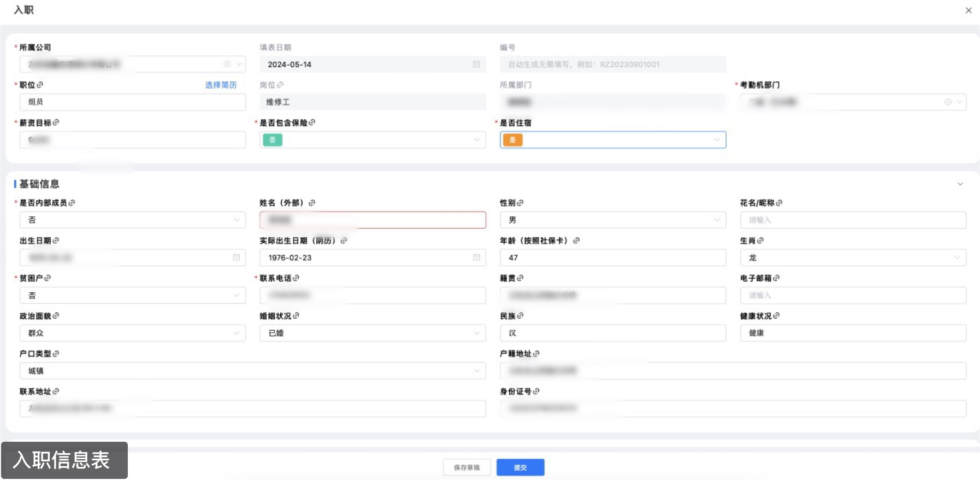Click the link icon beside 职位 label

(40, 85)
